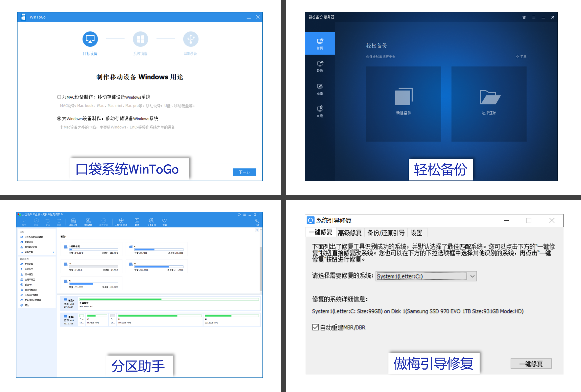Image resolution: width=581 pixels, height=392 pixels.
Task: Click 免费备份 icon in 分区助手 toolbar
Action: [151, 222]
